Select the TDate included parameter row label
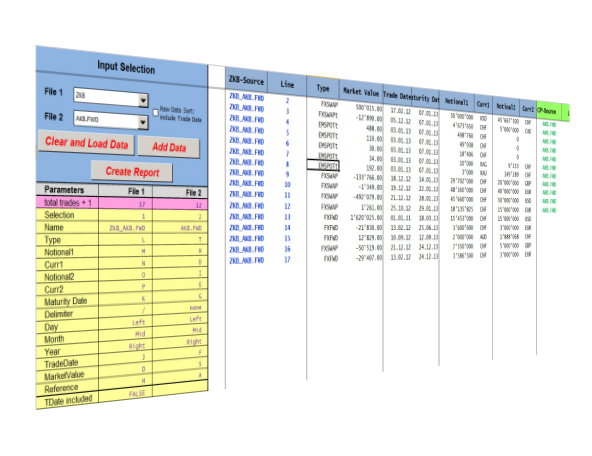The image size is (592, 456). point(67,400)
